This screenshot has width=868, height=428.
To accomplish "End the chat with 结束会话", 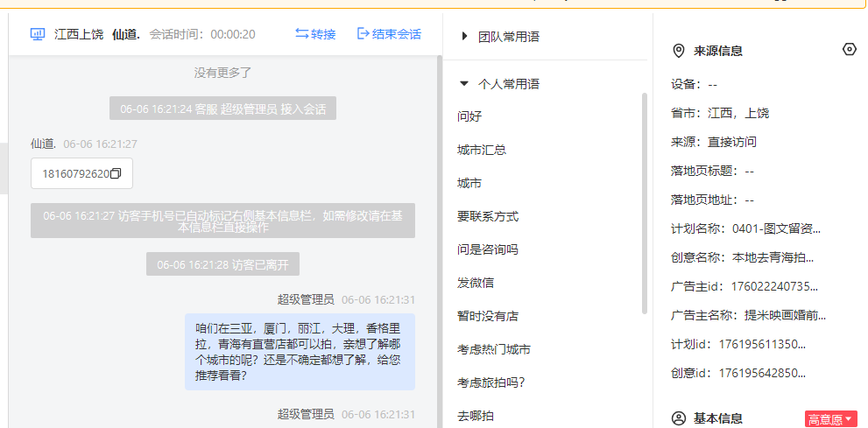I will click(389, 34).
